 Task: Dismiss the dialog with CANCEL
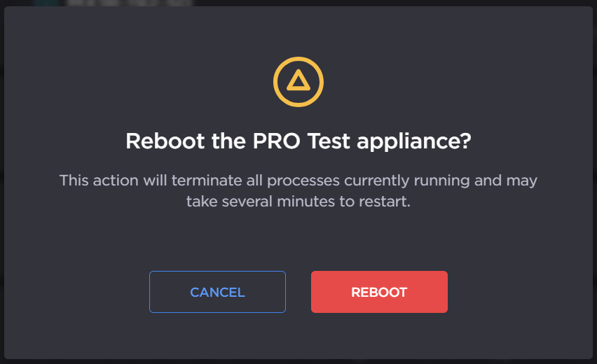point(217,292)
